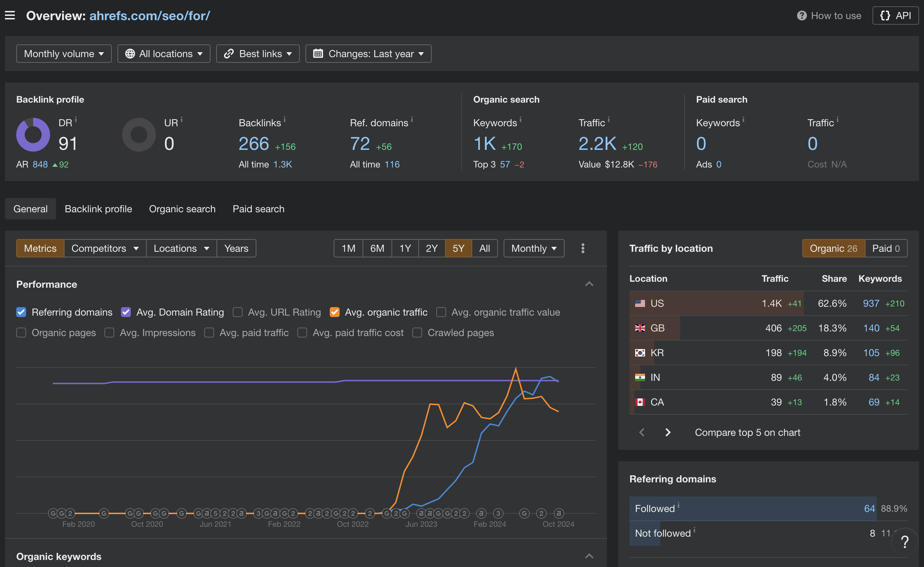Click the organic Keywords info icon
924x567 pixels.
[x=521, y=120]
